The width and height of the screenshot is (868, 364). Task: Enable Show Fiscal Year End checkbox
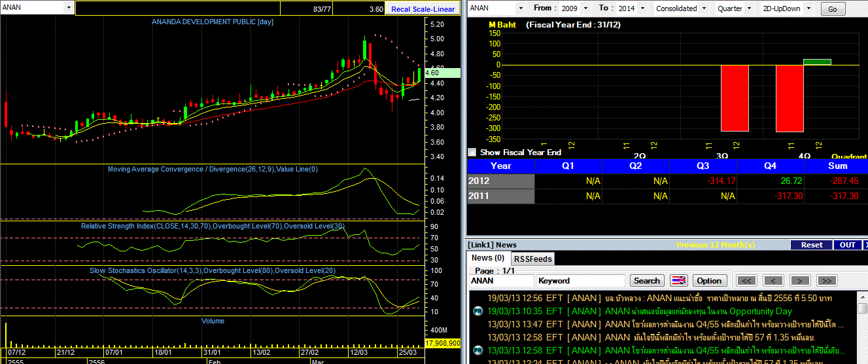472,152
